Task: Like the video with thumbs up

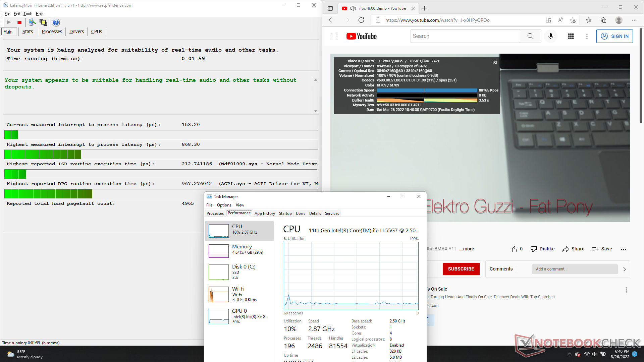Action: [514, 249]
